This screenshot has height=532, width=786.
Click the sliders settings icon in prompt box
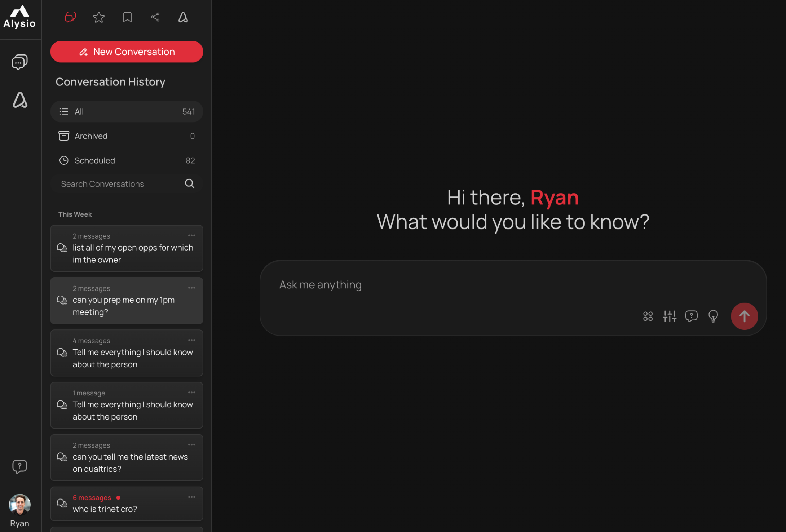tap(669, 316)
